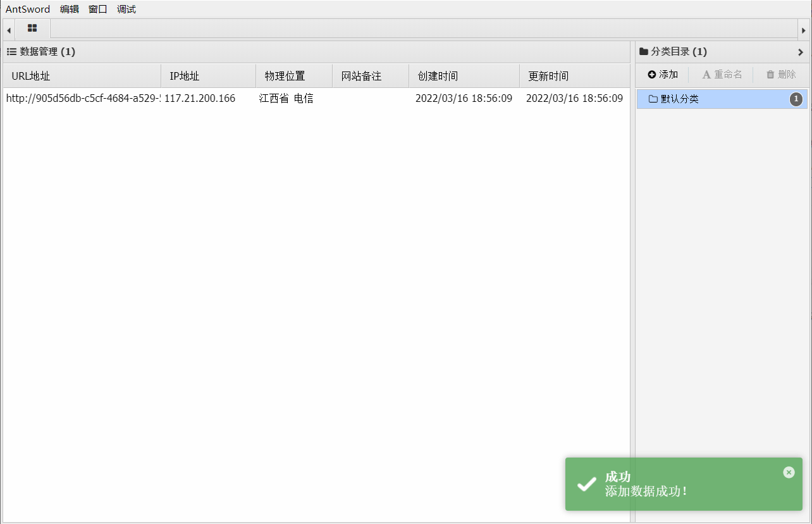Click the shell list grid icon tab
The width and height of the screenshot is (812, 524).
coord(32,28)
